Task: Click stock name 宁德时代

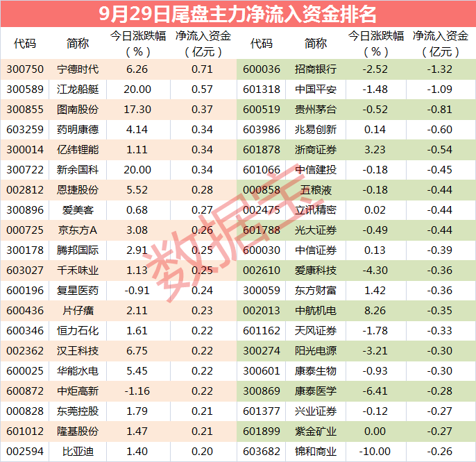Action: [x=78, y=69]
